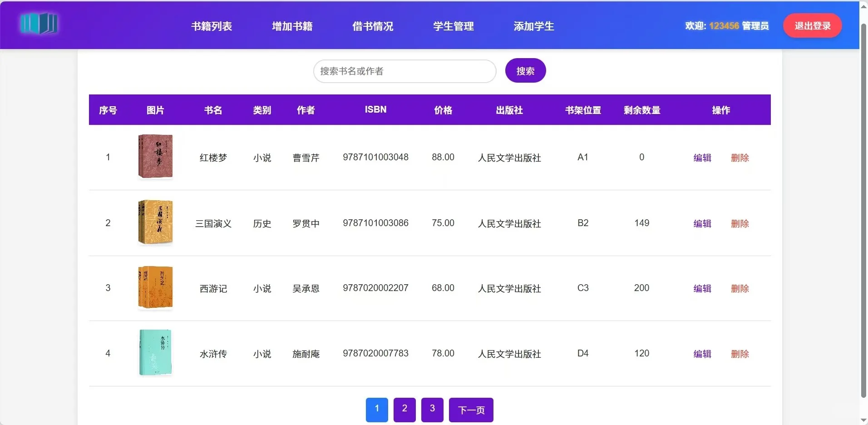Delete the 三国演义 book entry
The image size is (868, 425).
point(740,223)
